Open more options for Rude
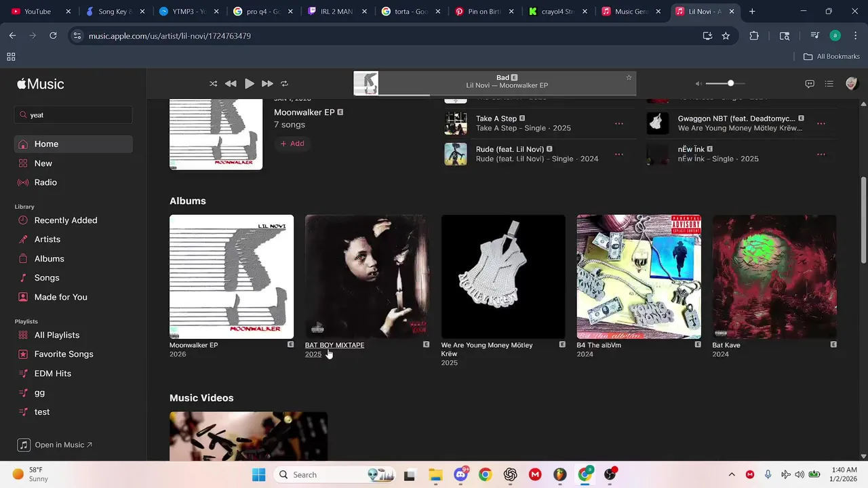The image size is (868, 488). (618, 154)
